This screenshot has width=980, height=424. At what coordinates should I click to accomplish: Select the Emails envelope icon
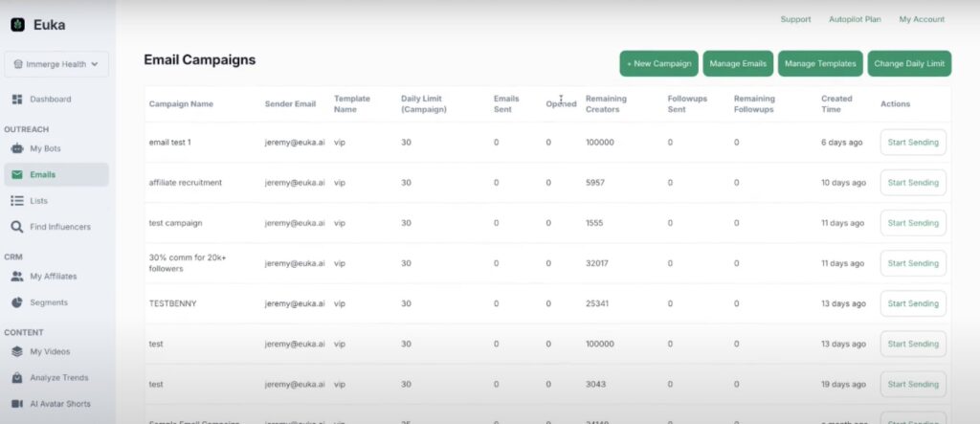pyautogui.click(x=17, y=175)
